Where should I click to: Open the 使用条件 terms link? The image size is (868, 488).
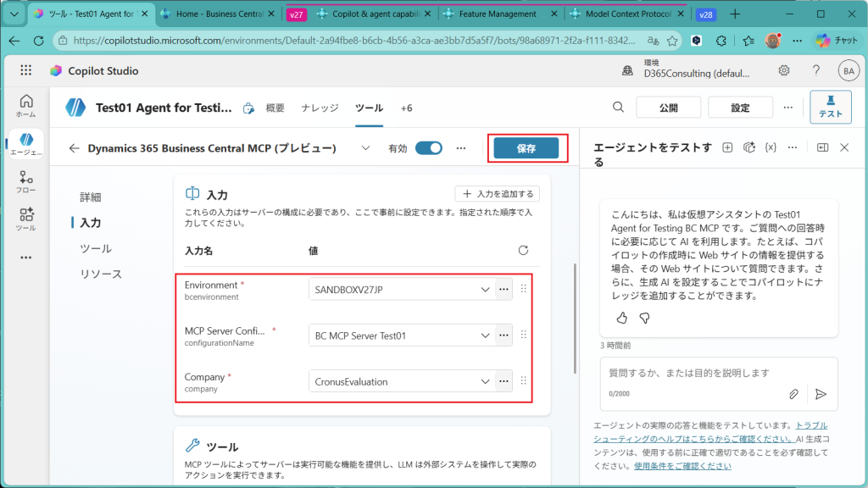(682, 466)
